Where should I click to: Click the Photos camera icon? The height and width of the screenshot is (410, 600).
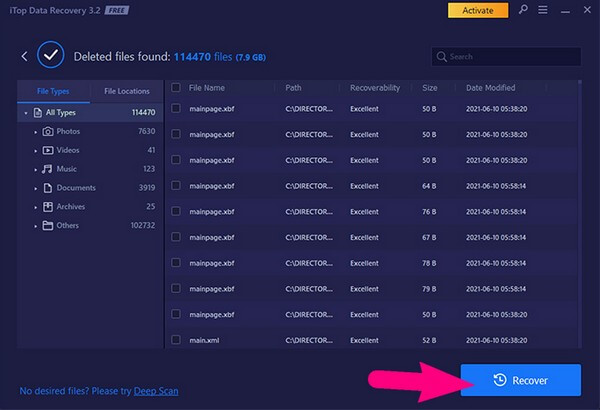[47, 131]
